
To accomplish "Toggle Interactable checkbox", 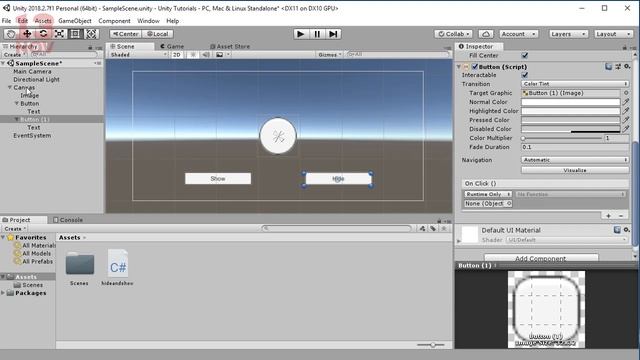I will [x=525, y=75].
